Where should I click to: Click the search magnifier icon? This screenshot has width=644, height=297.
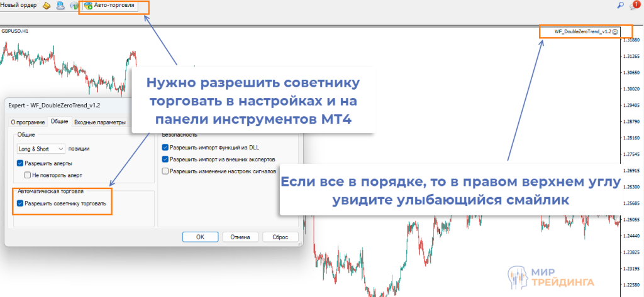coord(621,5)
